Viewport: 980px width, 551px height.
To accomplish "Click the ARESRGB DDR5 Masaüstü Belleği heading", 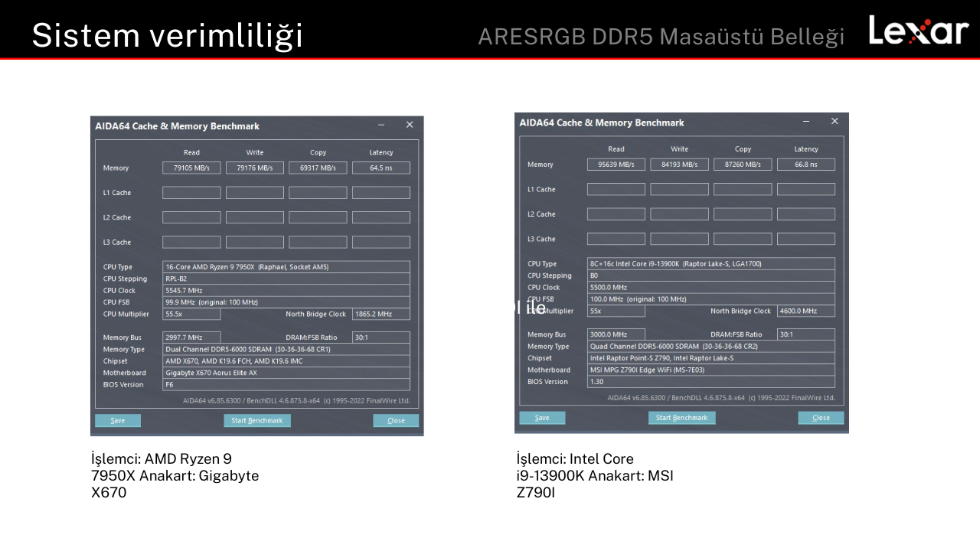I will coord(661,36).
